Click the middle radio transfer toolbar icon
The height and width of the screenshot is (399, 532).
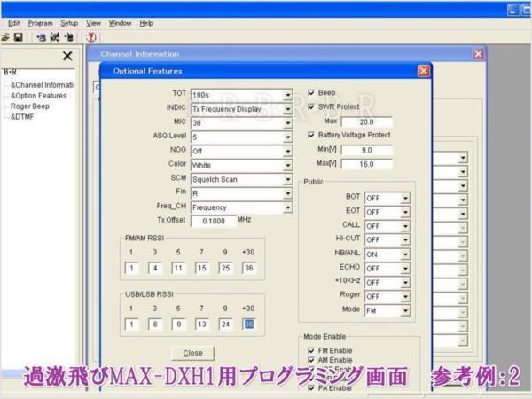(x=54, y=38)
